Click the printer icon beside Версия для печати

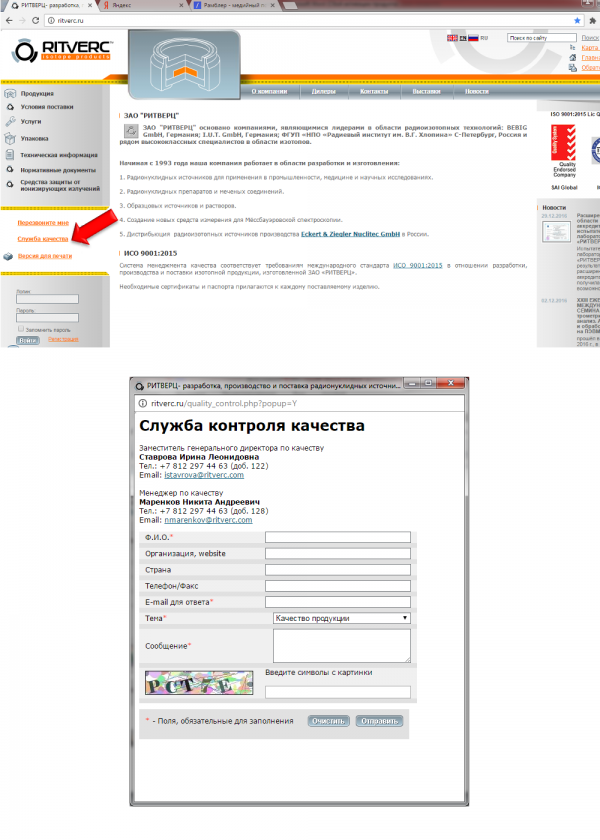coord(8,257)
